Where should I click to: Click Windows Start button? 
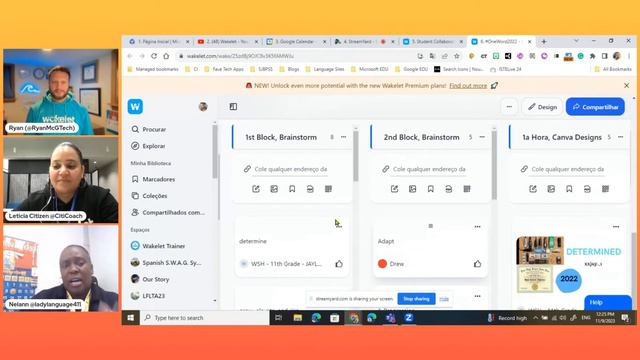pos(131,318)
